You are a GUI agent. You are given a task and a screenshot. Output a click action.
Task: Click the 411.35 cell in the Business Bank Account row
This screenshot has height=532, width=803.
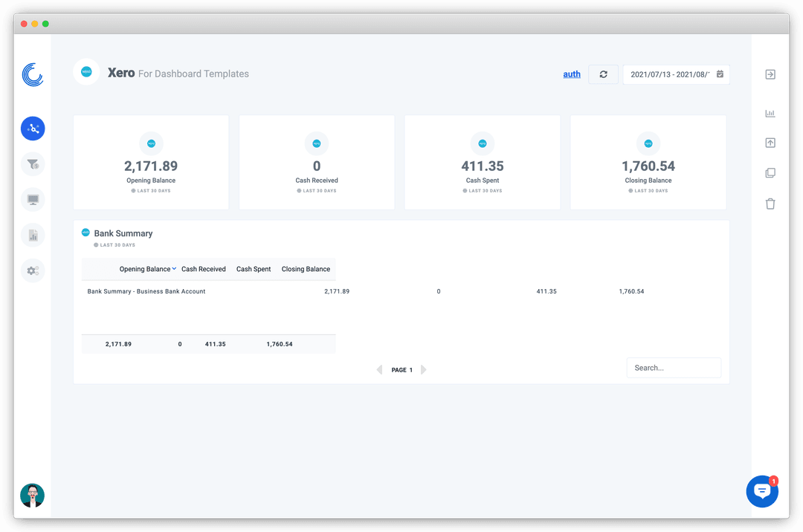(x=546, y=291)
